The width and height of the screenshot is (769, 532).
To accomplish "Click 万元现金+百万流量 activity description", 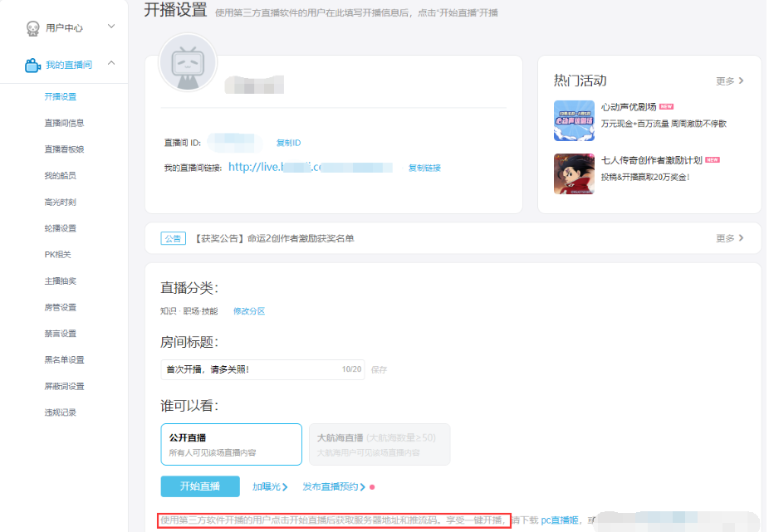I will click(664, 124).
